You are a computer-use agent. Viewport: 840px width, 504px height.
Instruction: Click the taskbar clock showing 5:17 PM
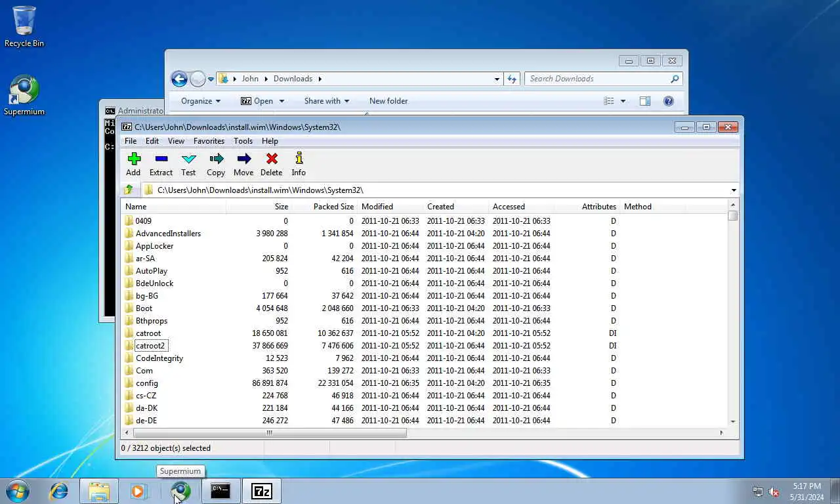[807, 492]
